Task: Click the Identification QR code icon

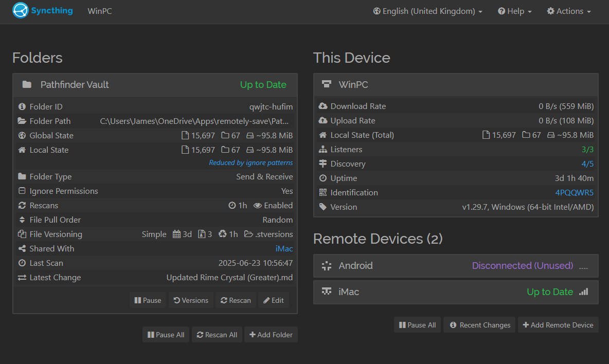Action: (323, 192)
